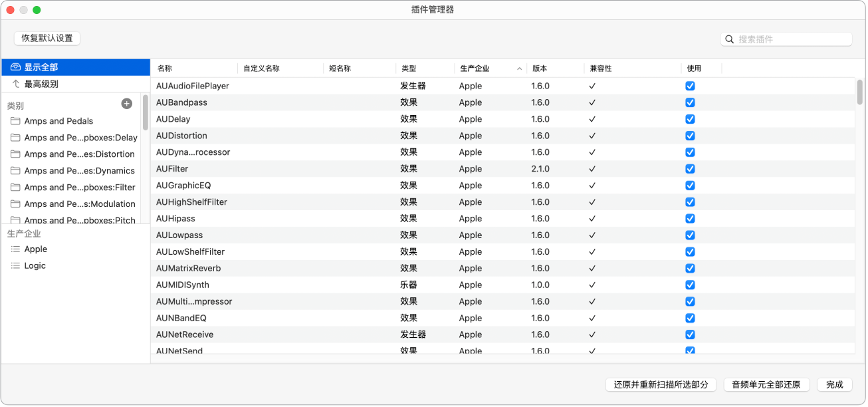The image size is (868, 407).
Task: Click the 自定义名称 column header
Action: tap(261, 68)
